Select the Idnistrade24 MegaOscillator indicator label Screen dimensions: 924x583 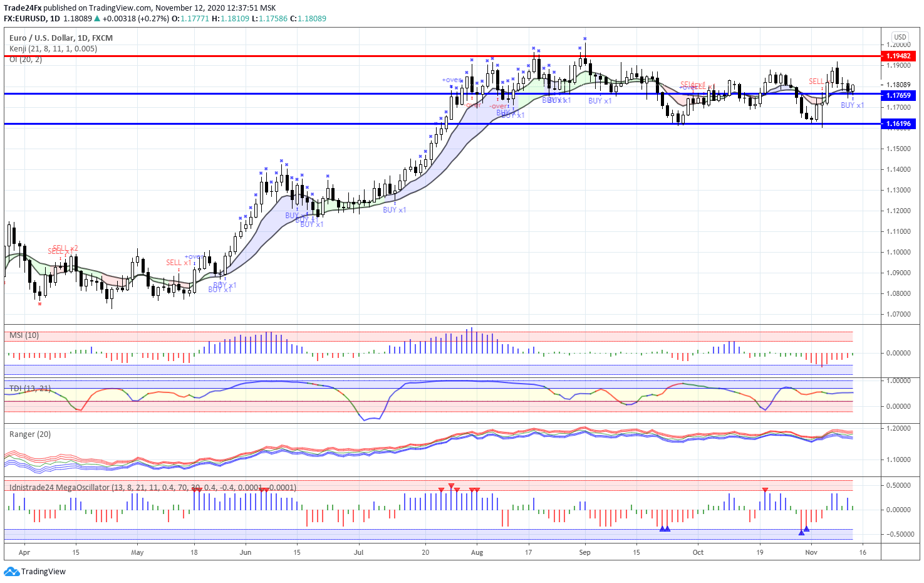[x=153, y=488]
